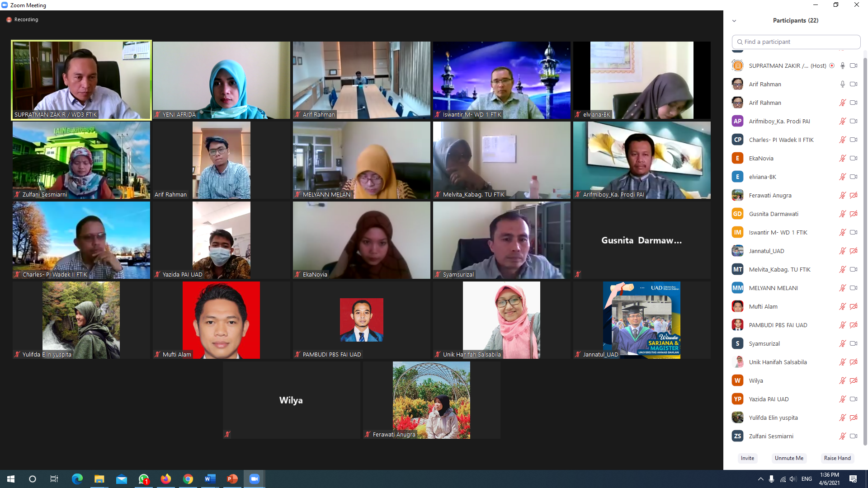This screenshot has width=868, height=488.
Task: Select EkaNovia video tile
Action: point(362,240)
